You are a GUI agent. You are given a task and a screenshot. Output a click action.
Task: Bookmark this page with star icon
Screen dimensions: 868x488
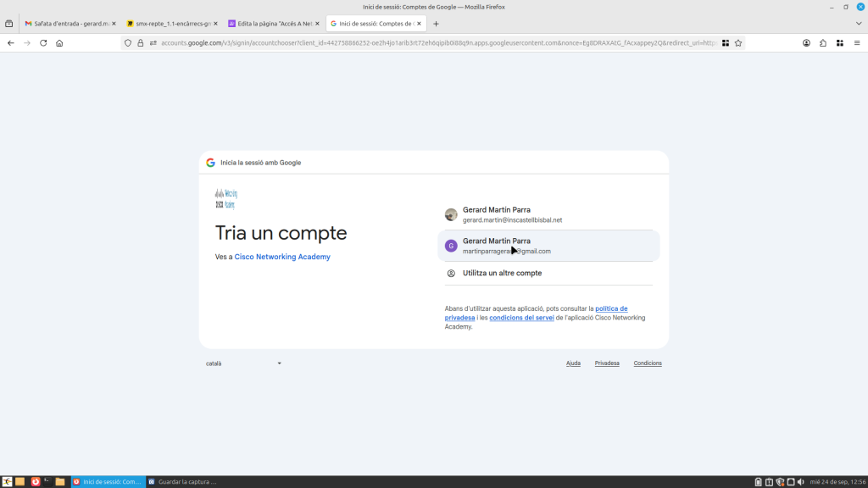738,43
